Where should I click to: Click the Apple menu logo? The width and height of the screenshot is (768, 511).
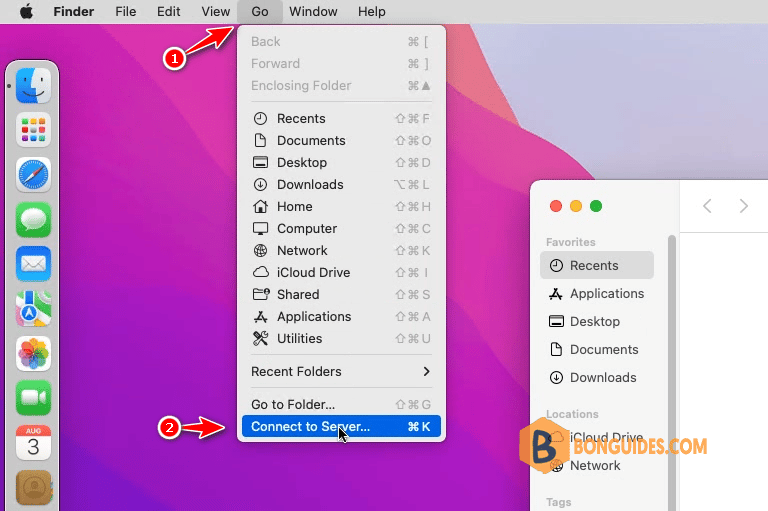pyautogui.click(x=26, y=11)
